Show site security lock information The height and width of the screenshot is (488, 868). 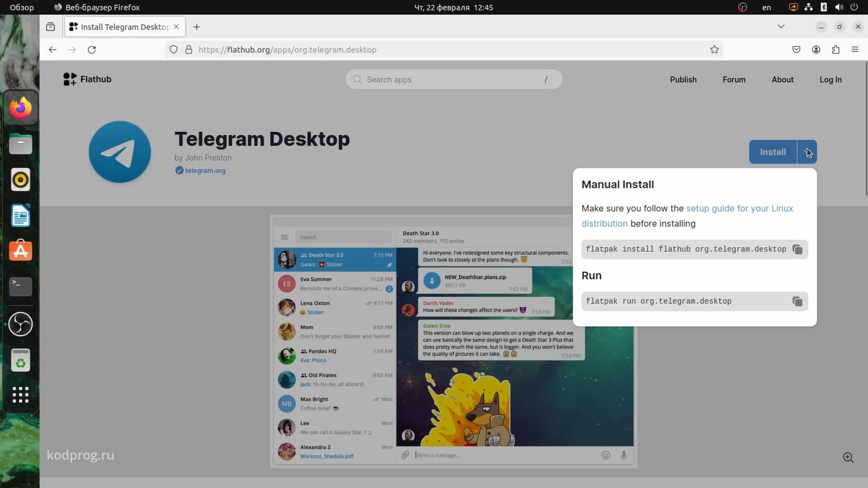189,50
